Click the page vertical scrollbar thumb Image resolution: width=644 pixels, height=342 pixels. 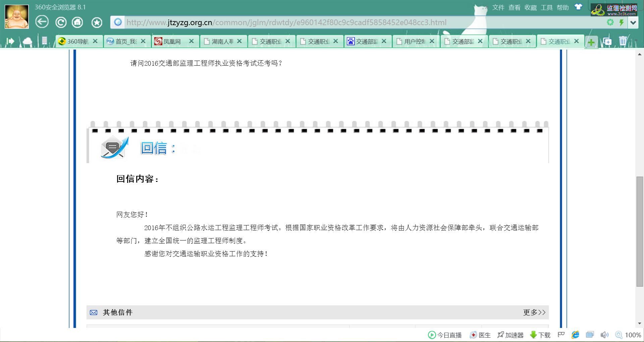640,231
